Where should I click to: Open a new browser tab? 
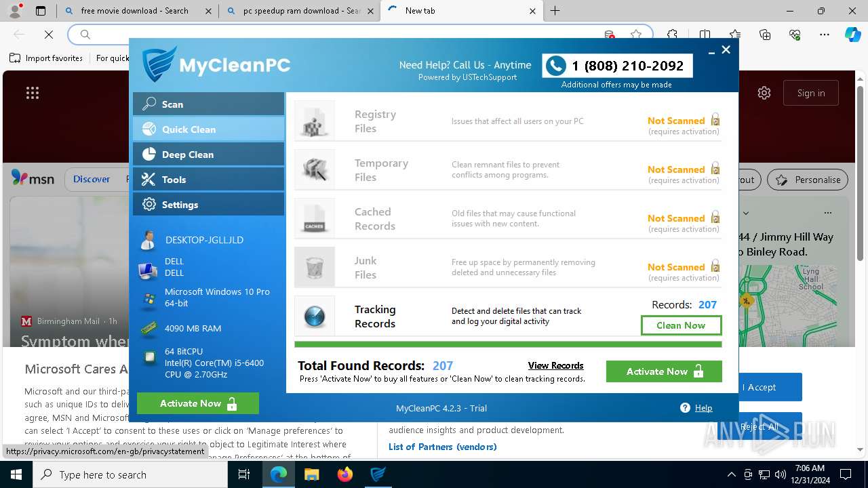(555, 11)
